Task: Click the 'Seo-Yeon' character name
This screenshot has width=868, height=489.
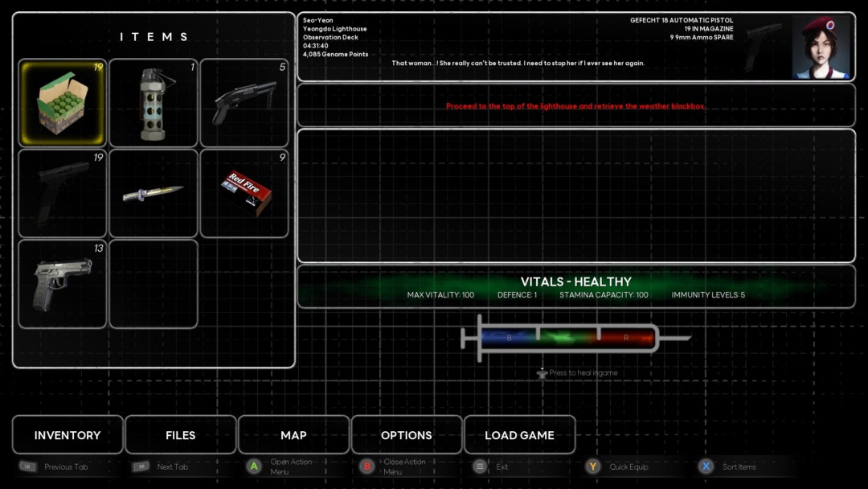Action: [317, 20]
